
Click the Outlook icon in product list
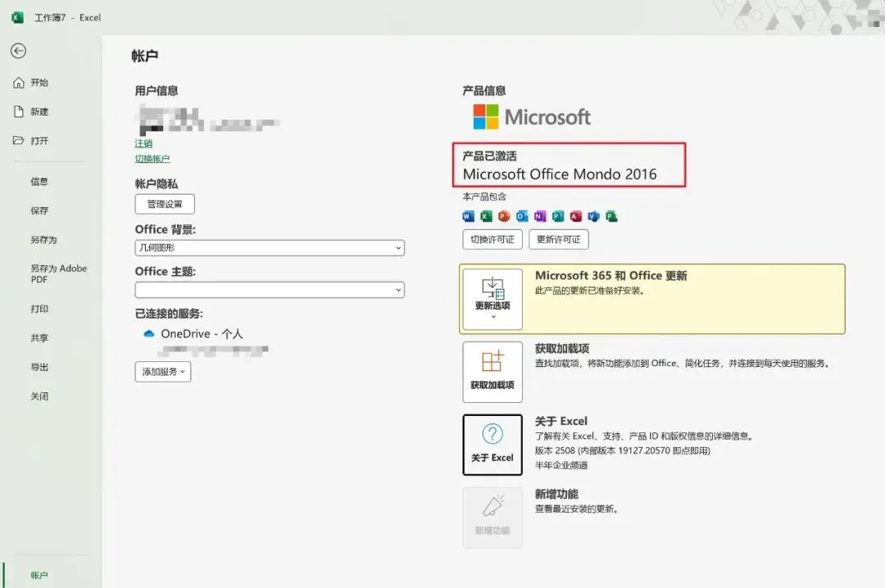click(522, 216)
